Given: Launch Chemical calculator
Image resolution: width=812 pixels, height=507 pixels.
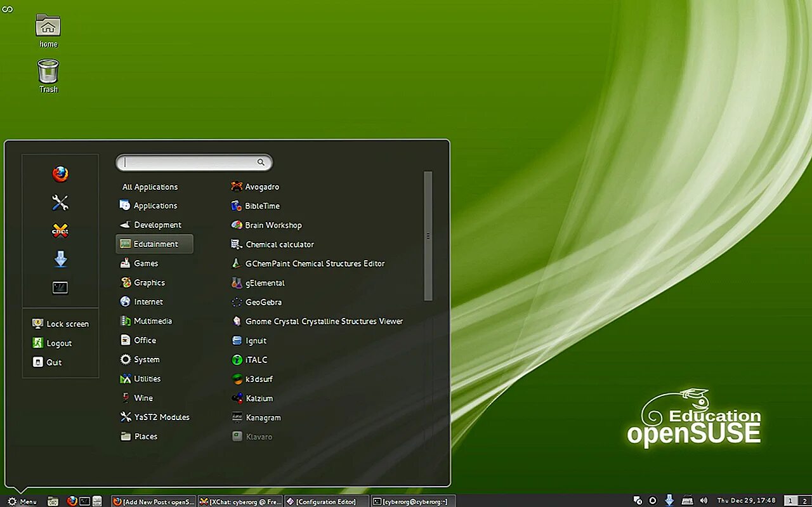Looking at the screenshot, I should 272,244.
